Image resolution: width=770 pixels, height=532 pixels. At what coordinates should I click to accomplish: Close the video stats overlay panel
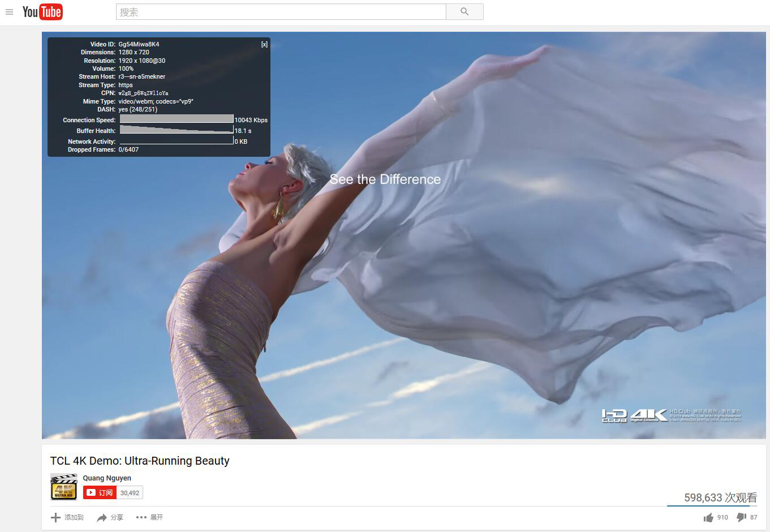(264, 44)
